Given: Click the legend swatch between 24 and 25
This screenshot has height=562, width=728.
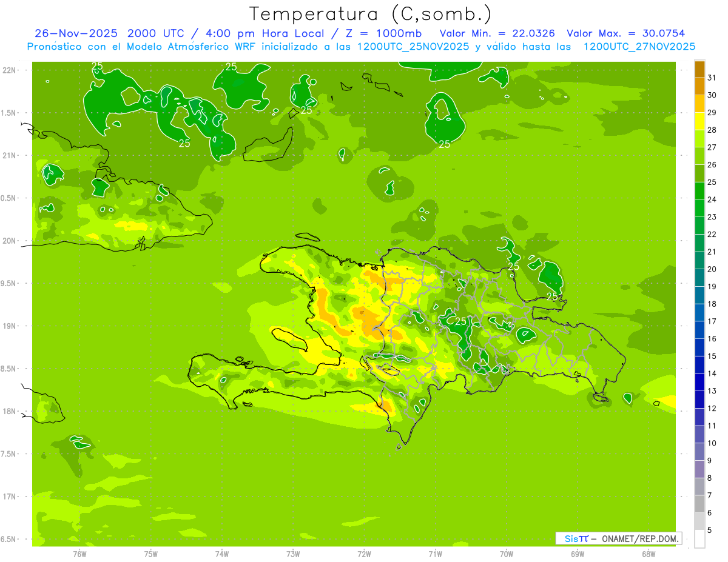Looking at the screenshot, I should (x=699, y=190).
